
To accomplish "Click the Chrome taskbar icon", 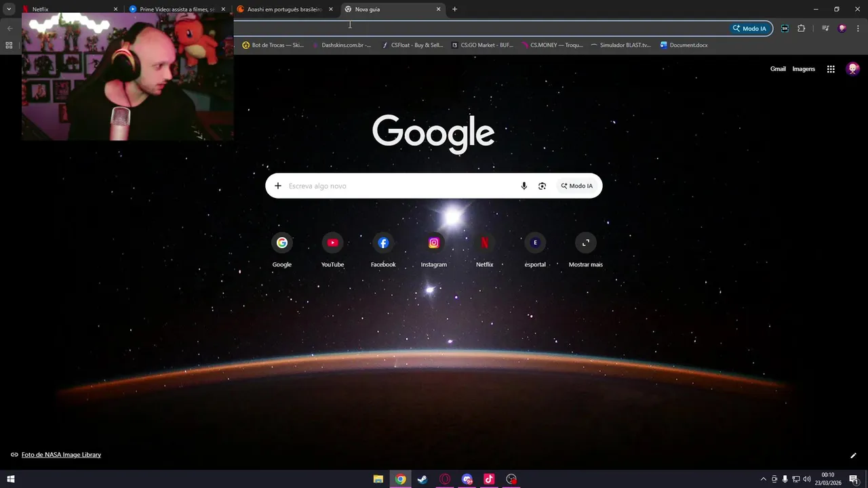I will click(401, 479).
